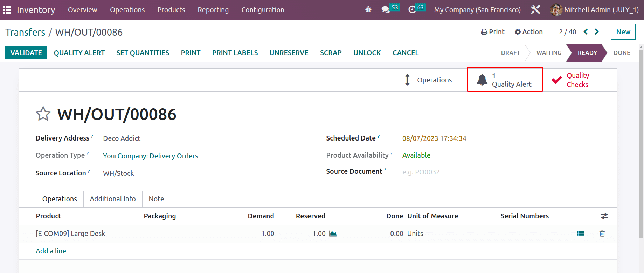This screenshot has width=644, height=273.
Task: Click the VALIDATE button
Action: 26,53
